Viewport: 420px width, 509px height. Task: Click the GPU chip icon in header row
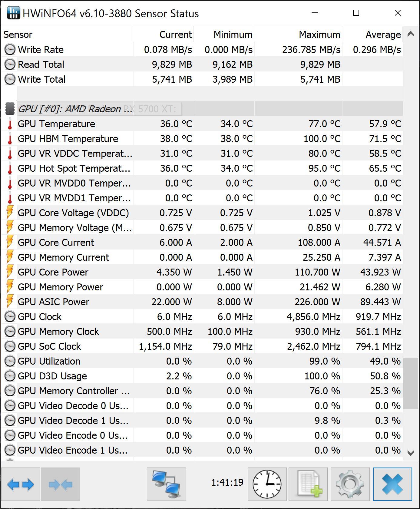(10, 109)
